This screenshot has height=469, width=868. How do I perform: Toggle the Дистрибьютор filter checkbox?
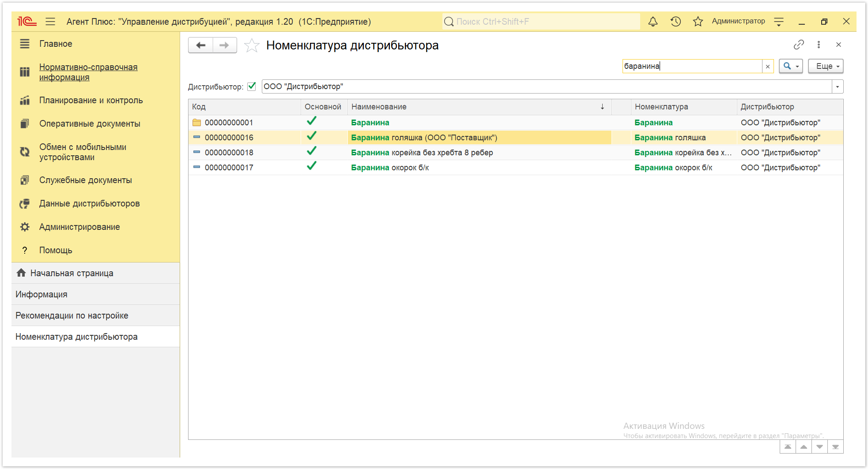click(x=252, y=86)
